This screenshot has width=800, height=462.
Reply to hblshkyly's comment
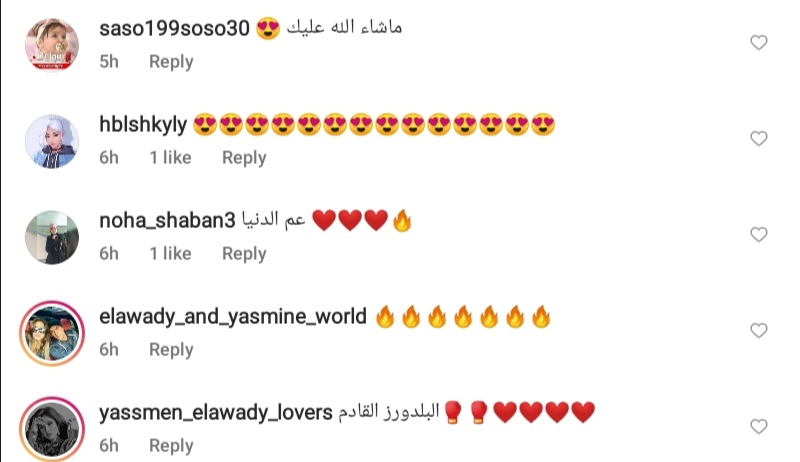(x=244, y=158)
